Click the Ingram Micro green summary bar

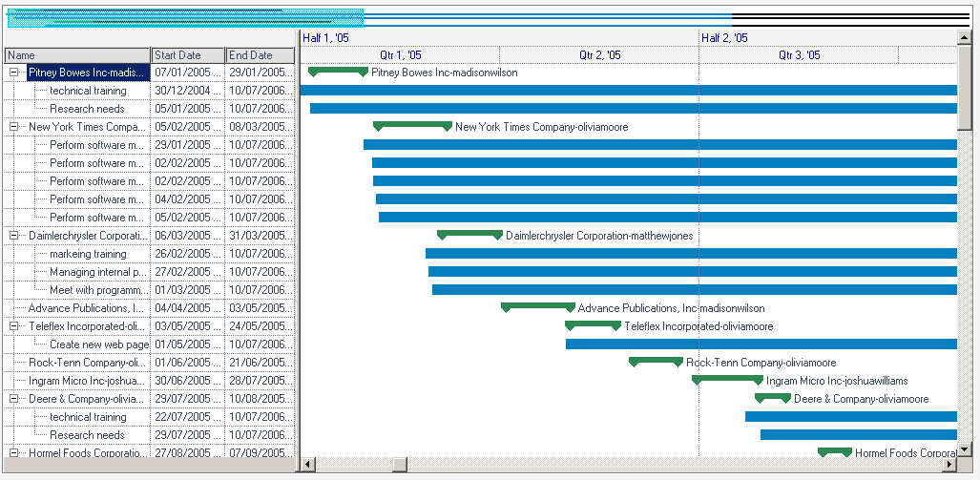[x=727, y=380]
